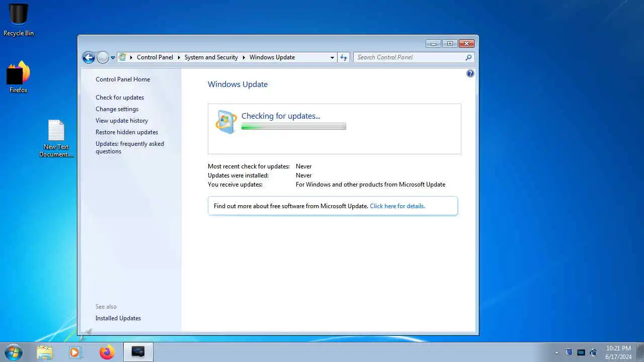Open Control Panel Home link
The width and height of the screenshot is (644, 362).
click(x=123, y=79)
